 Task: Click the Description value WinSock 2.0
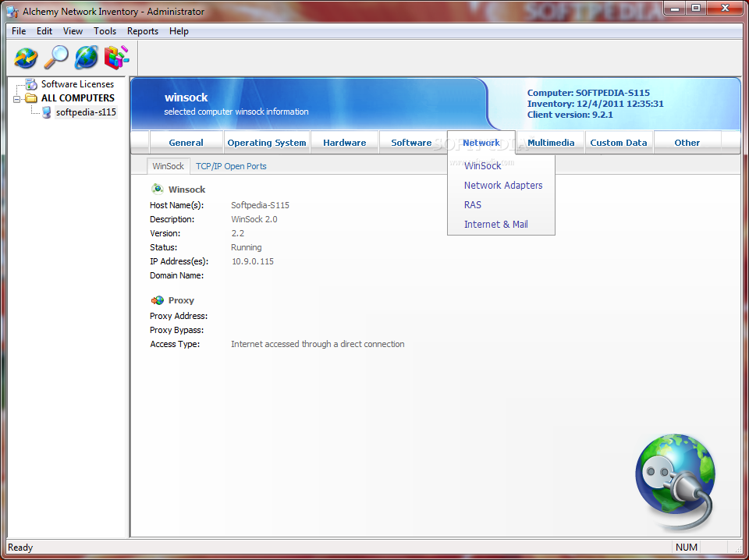254,220
